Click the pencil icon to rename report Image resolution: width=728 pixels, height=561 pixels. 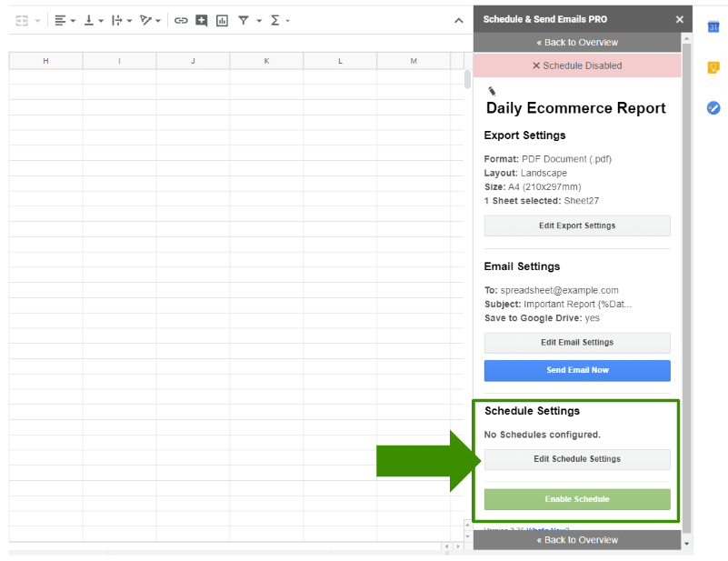(492, 91)
